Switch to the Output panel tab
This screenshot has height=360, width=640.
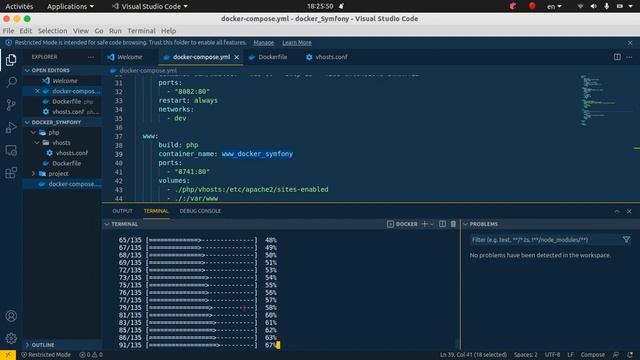(x=122, y=211)
